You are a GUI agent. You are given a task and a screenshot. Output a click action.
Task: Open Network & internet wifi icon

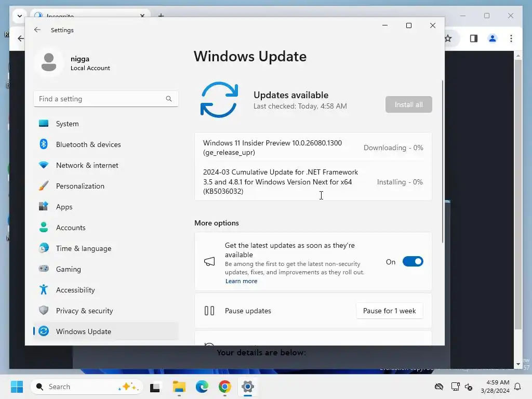44,165
